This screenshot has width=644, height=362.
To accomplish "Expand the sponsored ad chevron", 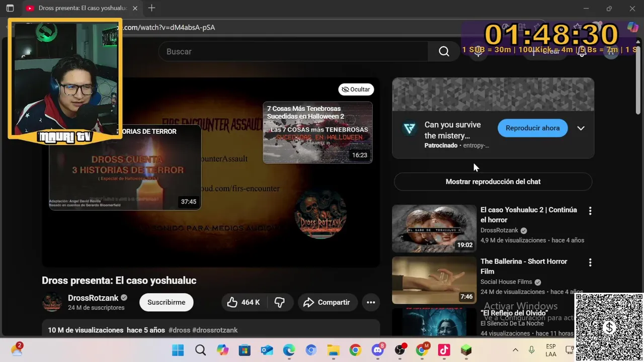I will 581,128.
